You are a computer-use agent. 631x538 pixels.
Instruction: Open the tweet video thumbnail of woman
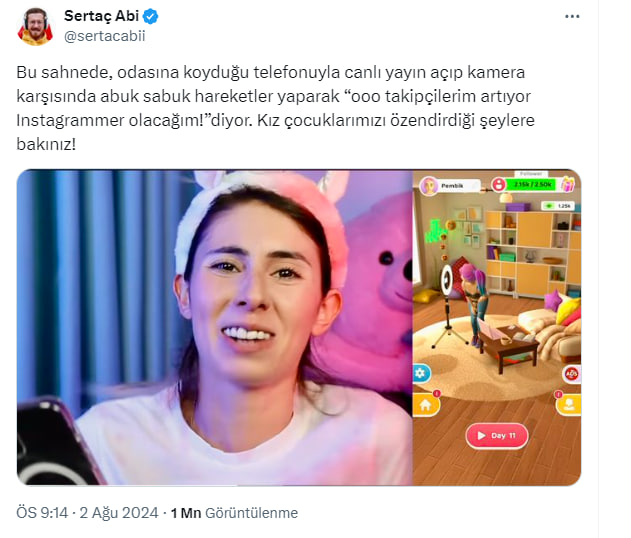(215, 327)
